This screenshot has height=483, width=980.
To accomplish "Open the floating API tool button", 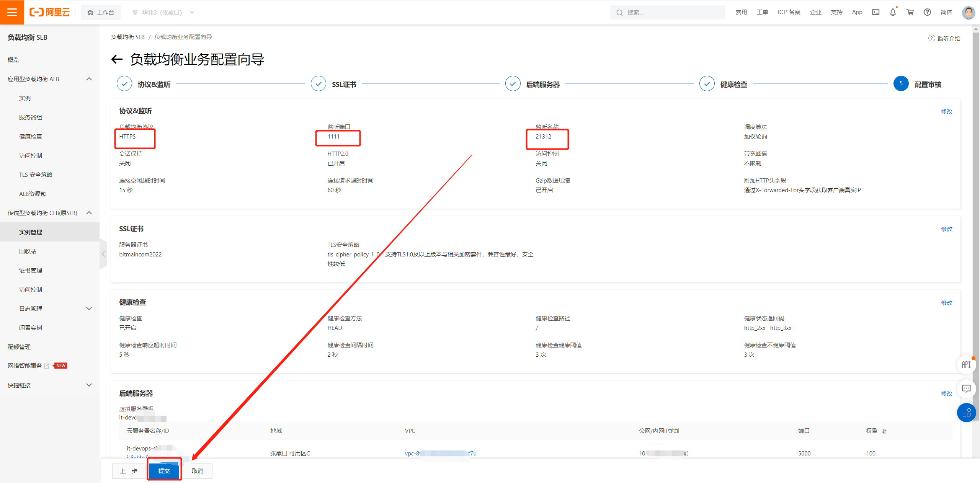I will coord(966,365).
